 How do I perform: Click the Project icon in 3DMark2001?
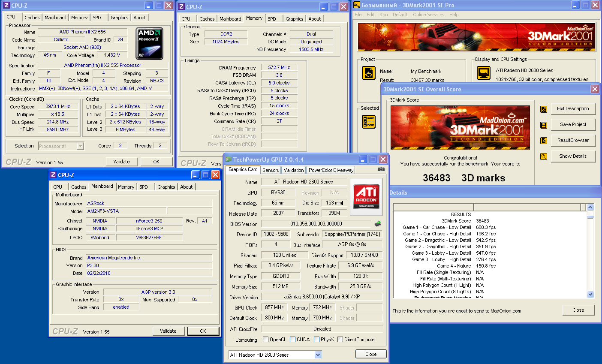coord(369,73)
